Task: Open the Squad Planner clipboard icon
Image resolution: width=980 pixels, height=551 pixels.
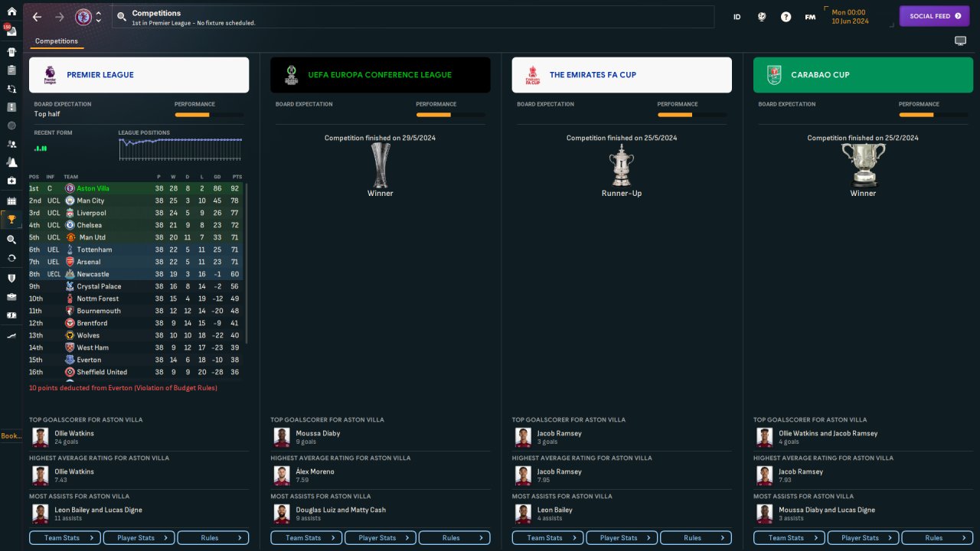Action: point(11,70)
